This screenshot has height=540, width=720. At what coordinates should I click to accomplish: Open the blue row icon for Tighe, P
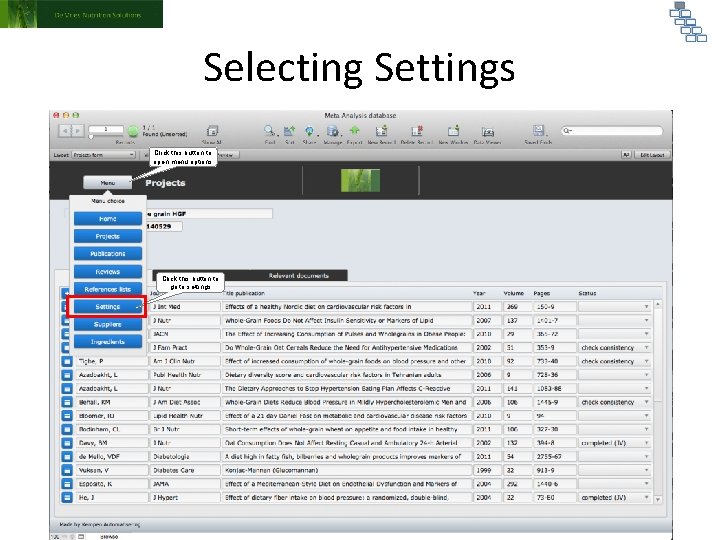67,361
